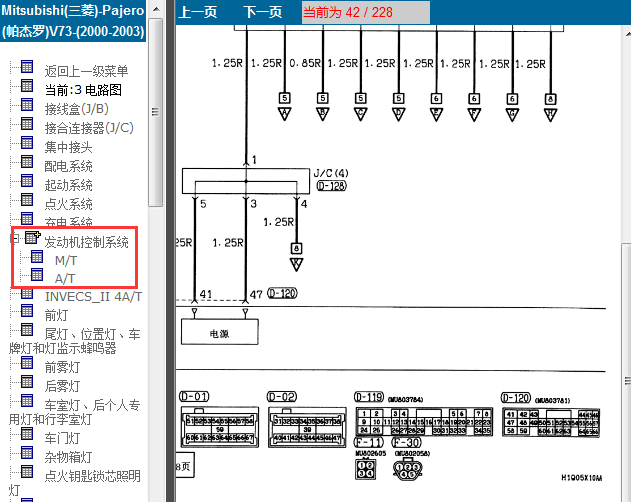Click the icon next to 接合连接器(J/C)
Viewport: 631px width, 502px height.
(x=27, y=123)
